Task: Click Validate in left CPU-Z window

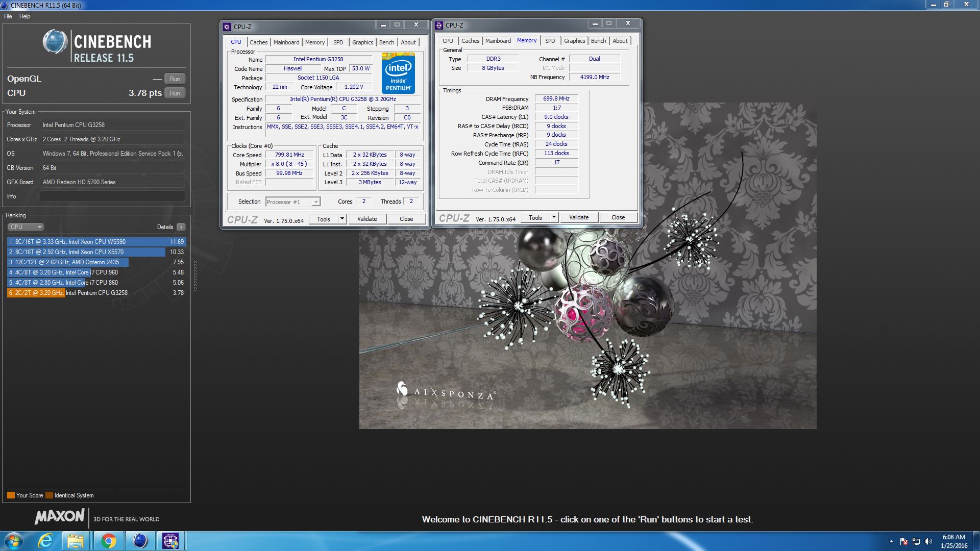Action: [x=367, y=219]
